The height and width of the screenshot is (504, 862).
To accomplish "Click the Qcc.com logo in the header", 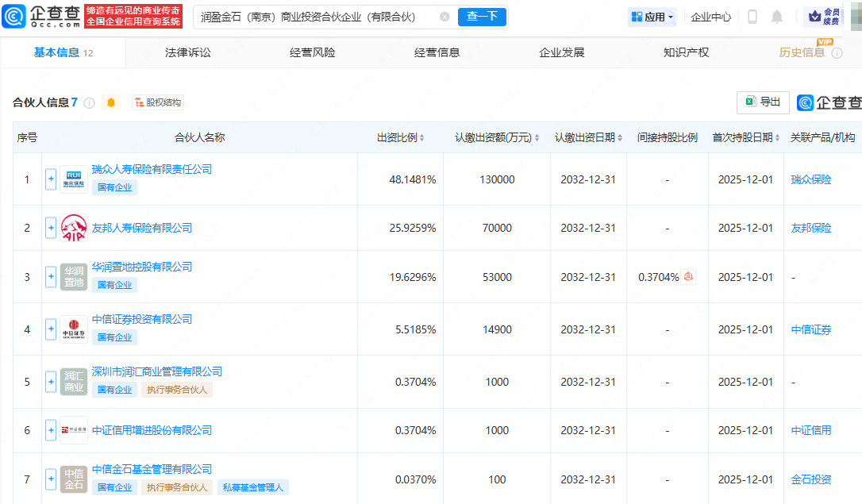I will [41, 16].
